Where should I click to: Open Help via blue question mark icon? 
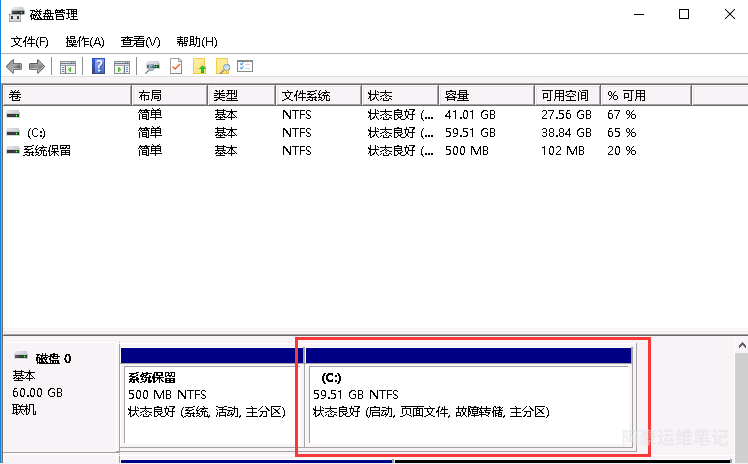(99, 67)
